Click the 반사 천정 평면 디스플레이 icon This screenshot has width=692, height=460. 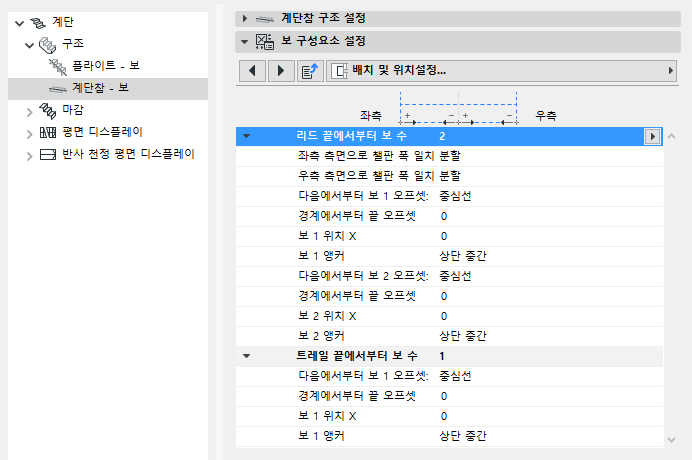pyautogui.click(x=48, y=155)
